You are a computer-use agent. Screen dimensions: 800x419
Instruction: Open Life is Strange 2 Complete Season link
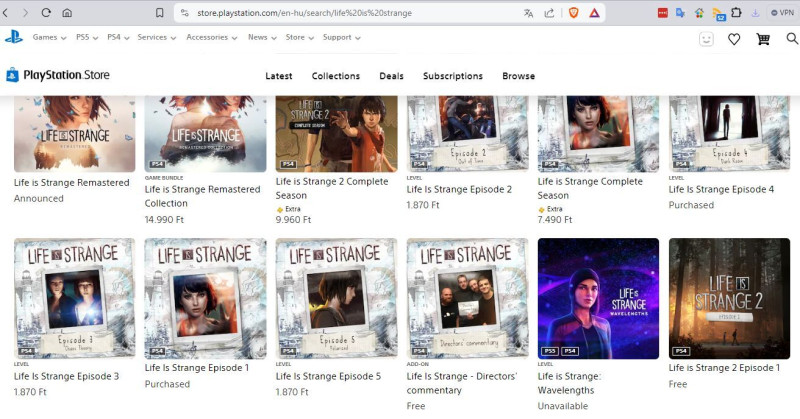coord(332,188)
